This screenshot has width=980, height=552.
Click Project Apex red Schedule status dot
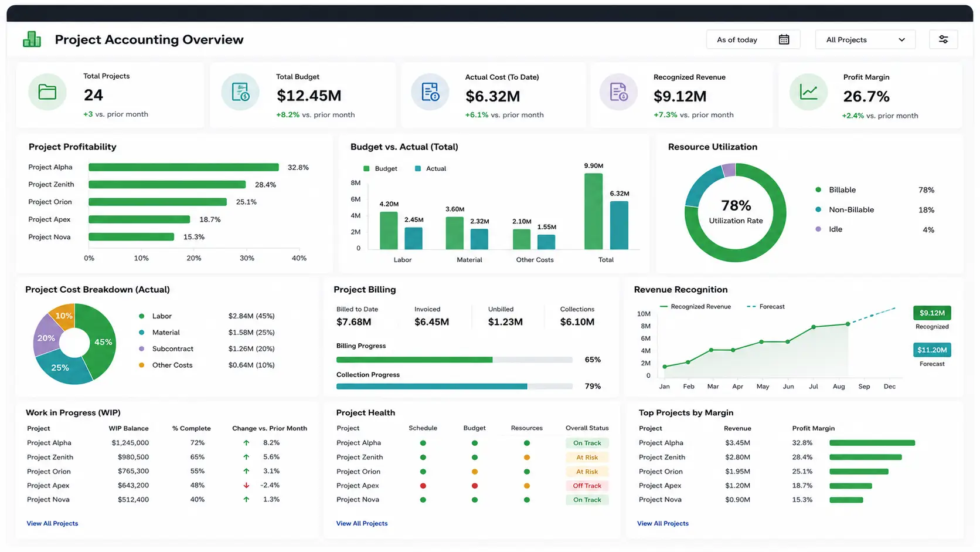pos(423,486)
